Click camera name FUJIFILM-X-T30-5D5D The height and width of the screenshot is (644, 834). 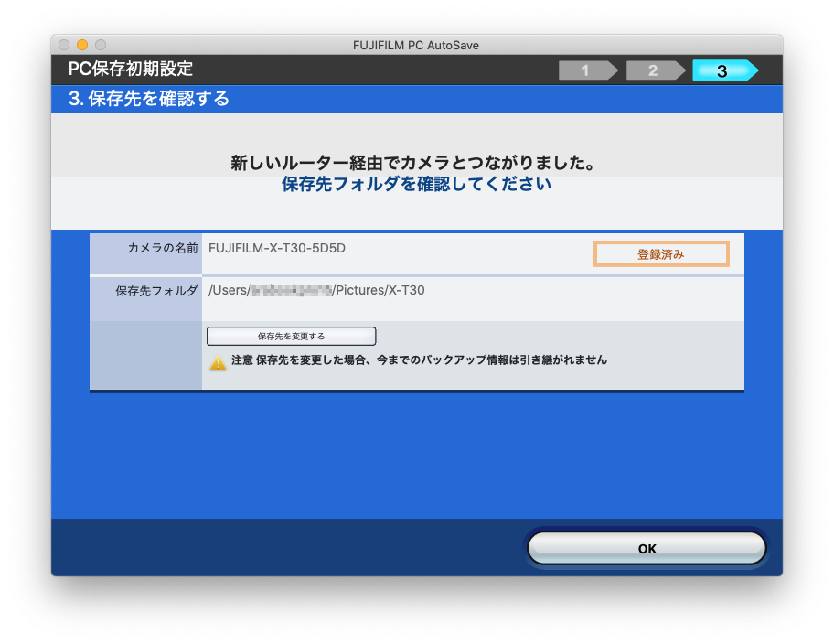(276, 248)
